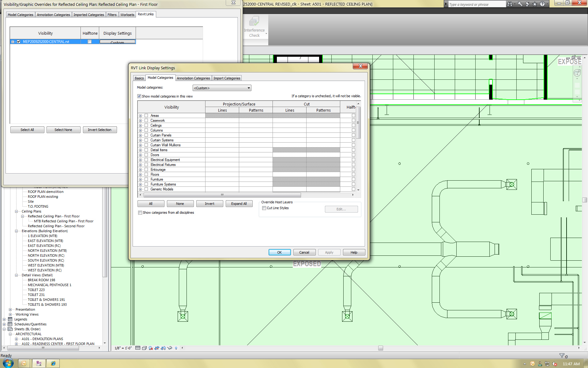588x368 pixels.
Task: Click Temporary Hide/Isolate glasses icon
Action: 170,348
